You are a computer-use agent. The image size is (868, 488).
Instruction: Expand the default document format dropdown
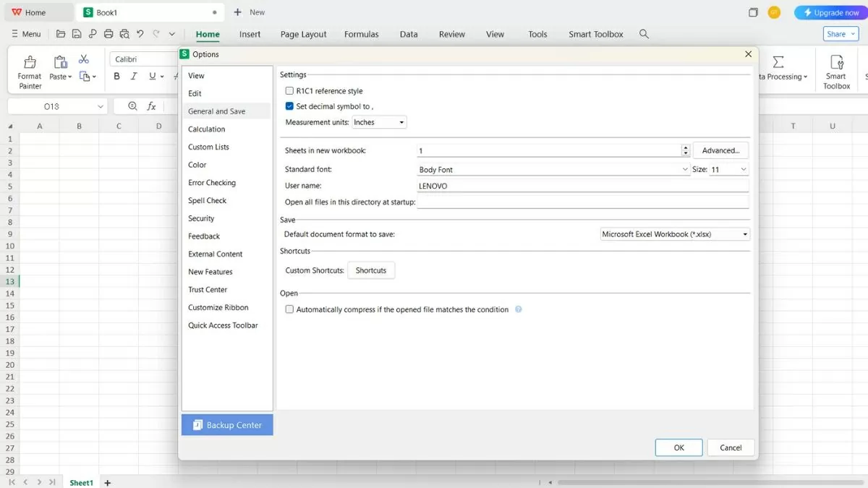[x=675, y=234]
